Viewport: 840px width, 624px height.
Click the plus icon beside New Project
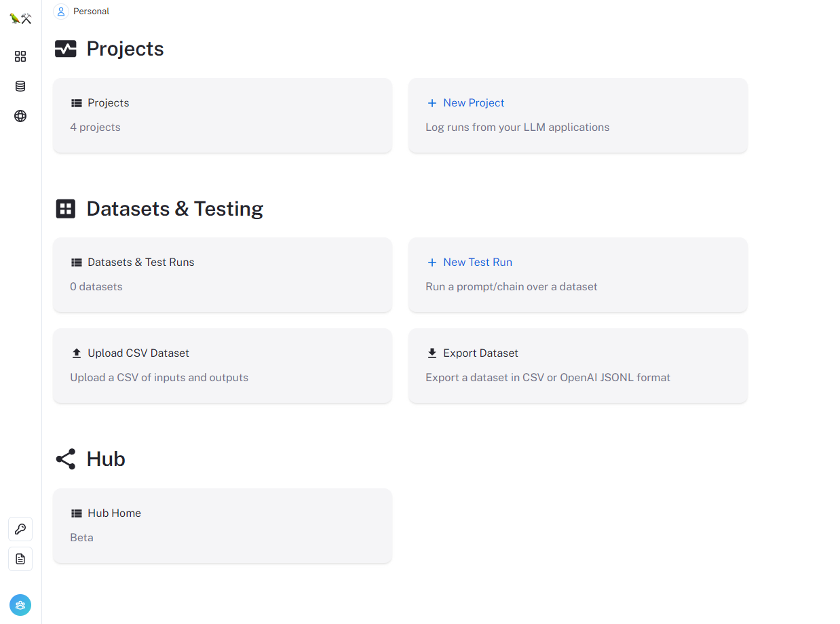point(432,103)
